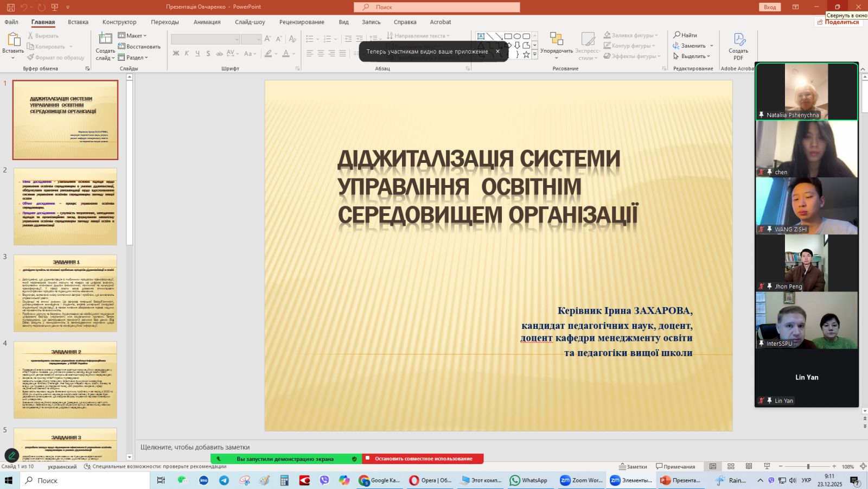Open reading view from status bar

pos(749,467)
